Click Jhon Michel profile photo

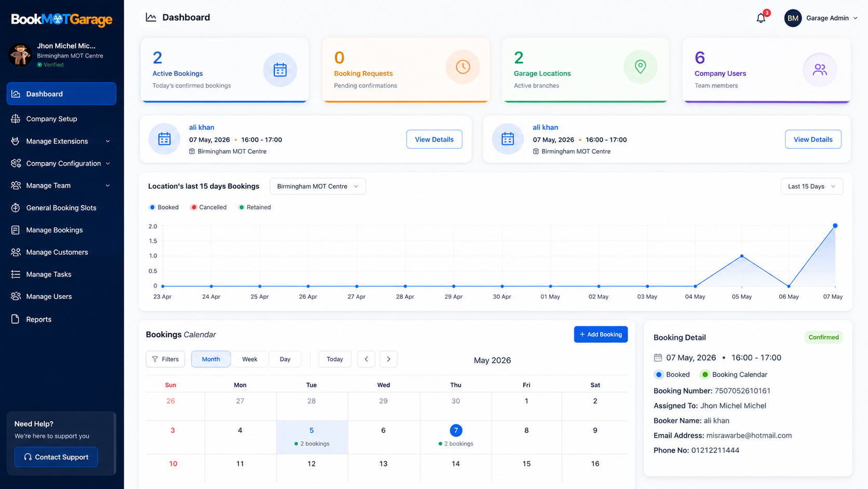[20, 55]
